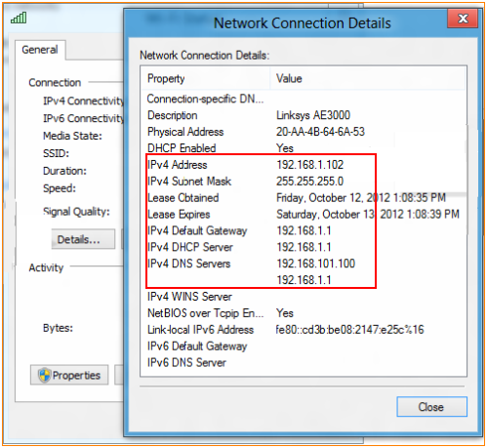Screen dimensions: 487x448
Task: Select the NetBIOS over Tcpip row
Action: click(304, 313)
